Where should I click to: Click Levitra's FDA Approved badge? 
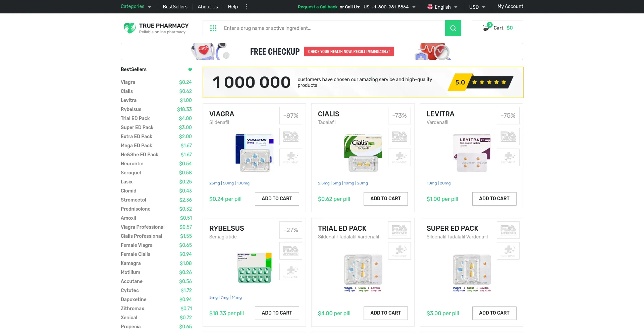[508, 136]
